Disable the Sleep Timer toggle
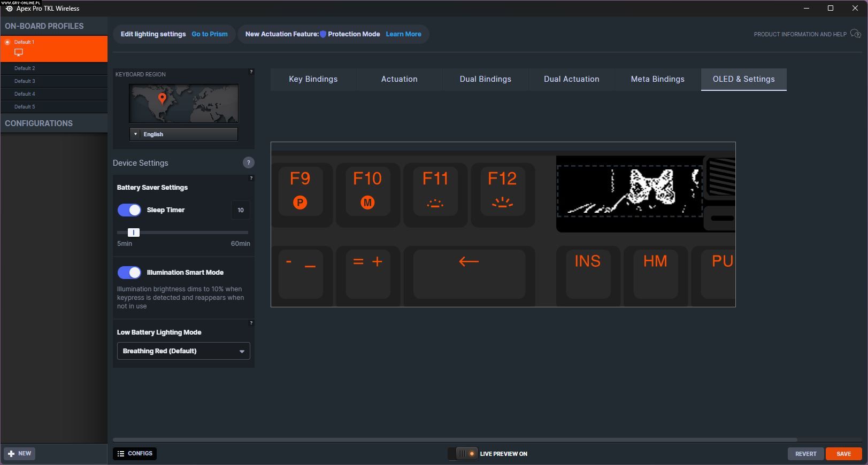This screenshot has width=868, height=465. click(129, 210)
